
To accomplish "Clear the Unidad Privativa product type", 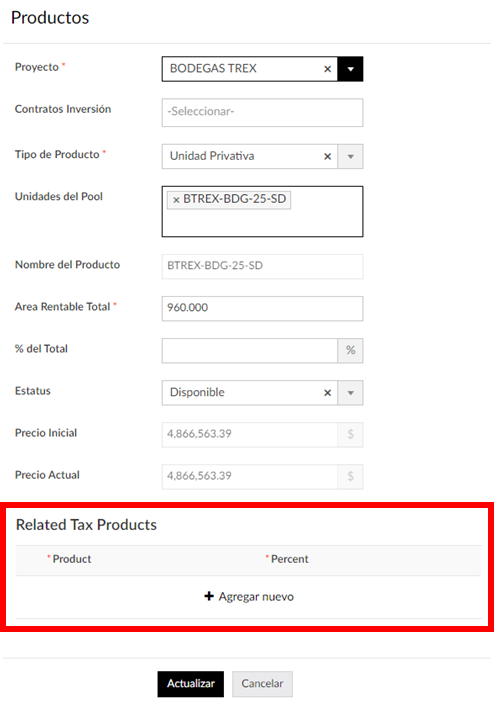I will click(327, 157).
